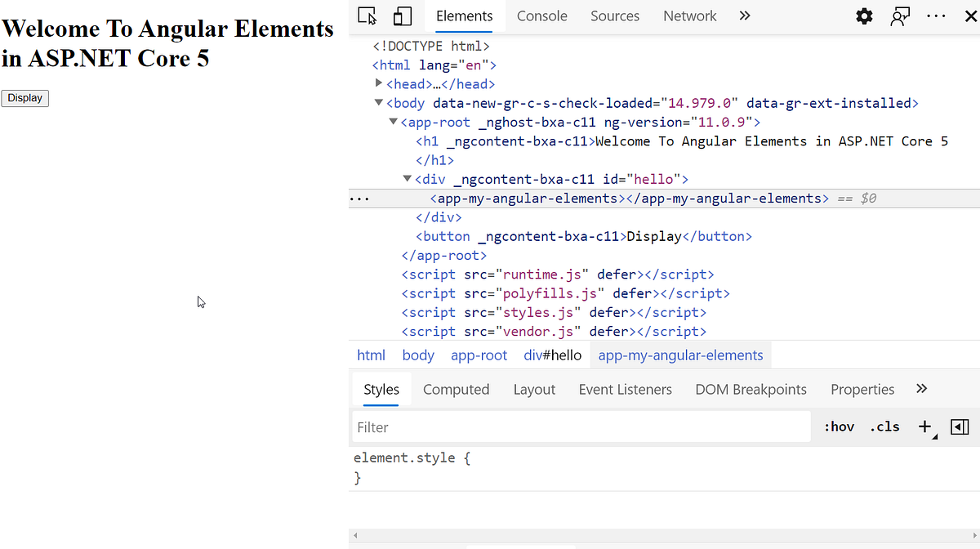Toggle device emulation icon
Image resolution: width=980 pixels, height=549 pixels.
point(402,16)
